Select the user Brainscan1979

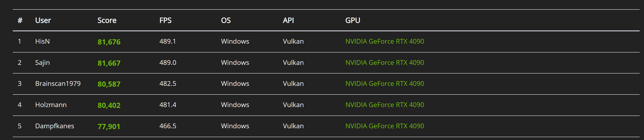pos(58,84)
